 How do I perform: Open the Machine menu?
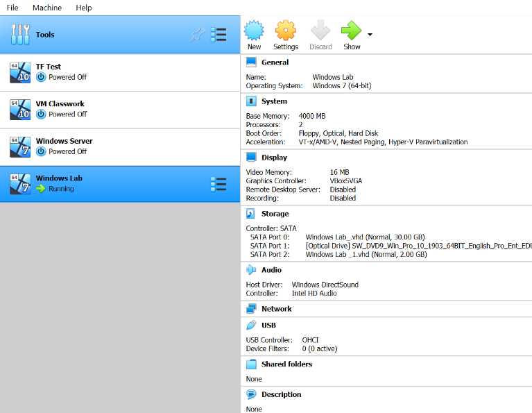[x=47, y=8]
